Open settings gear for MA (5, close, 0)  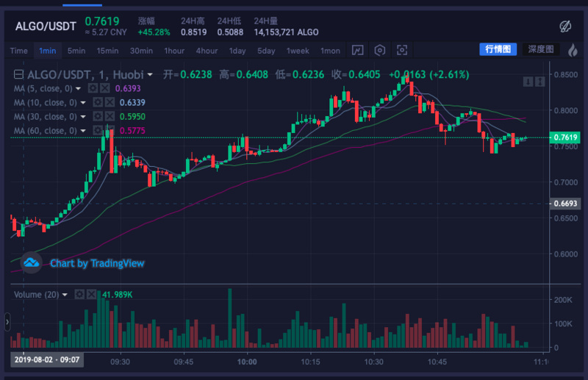[93, 88]
